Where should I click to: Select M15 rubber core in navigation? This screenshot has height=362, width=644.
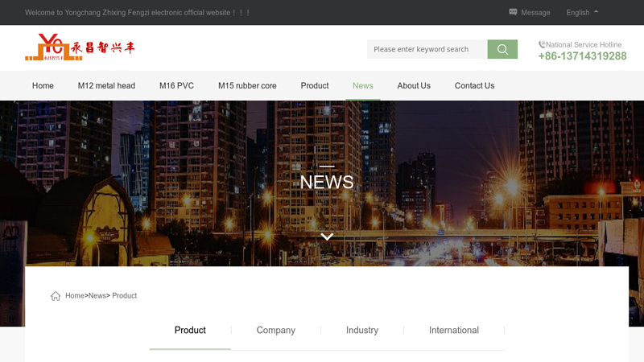pyautogui.click(x=247, y=86)
